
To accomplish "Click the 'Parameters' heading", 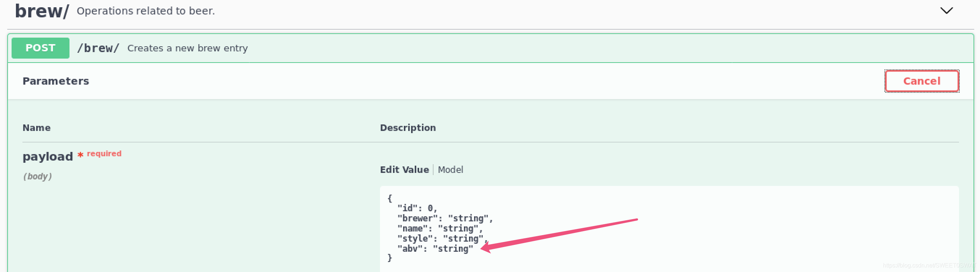I will [55, 81].
